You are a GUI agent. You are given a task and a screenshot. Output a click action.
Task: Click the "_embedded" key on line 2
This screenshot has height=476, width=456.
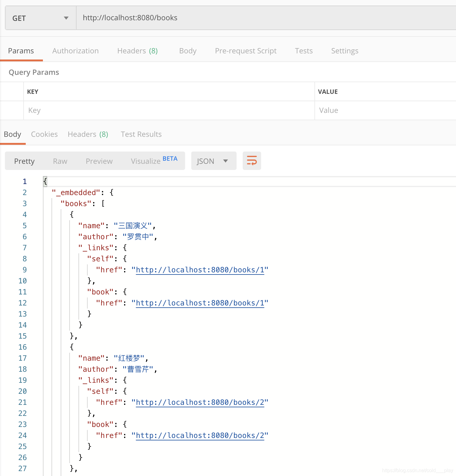76,193
